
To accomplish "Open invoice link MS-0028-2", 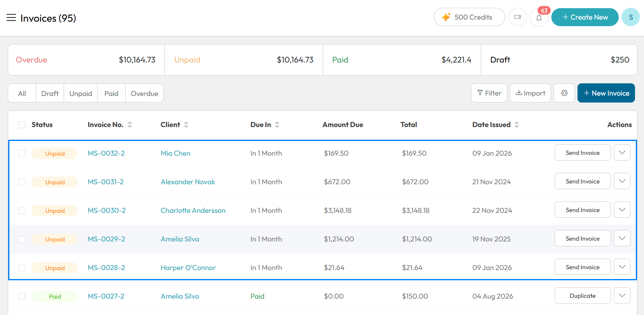I will (107, 268).
